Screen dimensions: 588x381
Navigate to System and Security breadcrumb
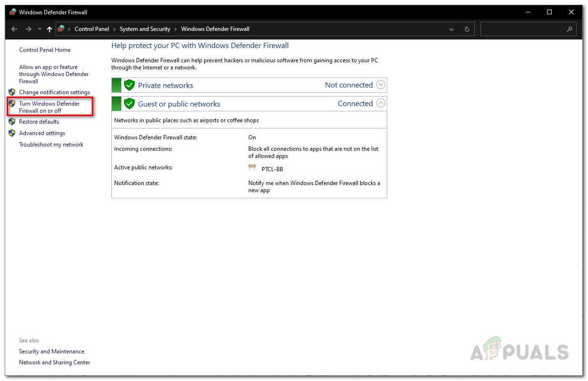145,29
